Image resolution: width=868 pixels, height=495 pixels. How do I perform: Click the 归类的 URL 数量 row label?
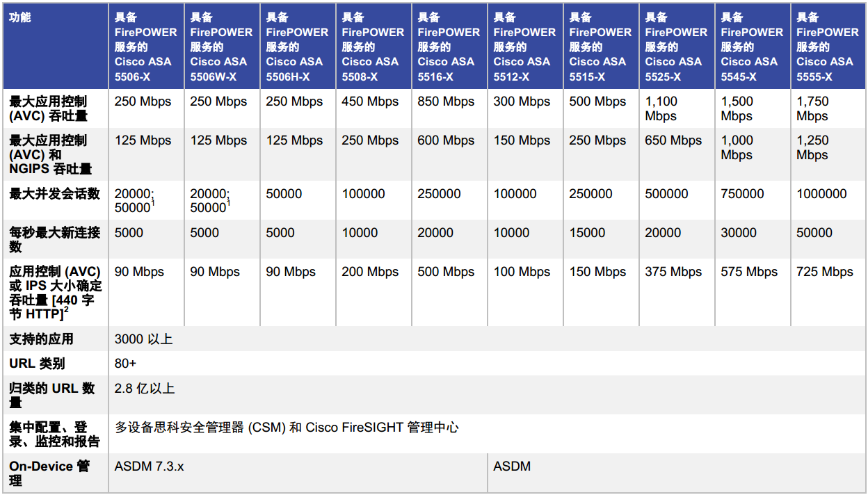[x=52, y=395]
